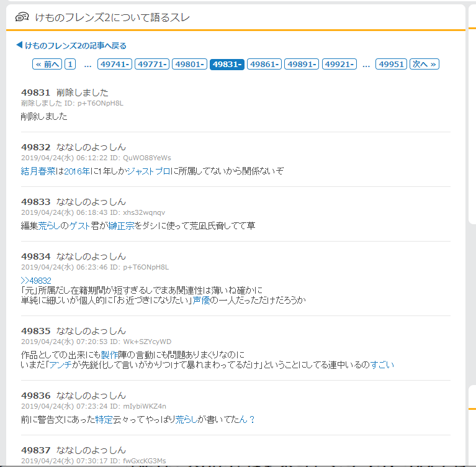The width and height of the screenshot is (476, 467).
Task: Open the 製作 link in post 49835
Action: pyautogui.click(x=109, y=355)
